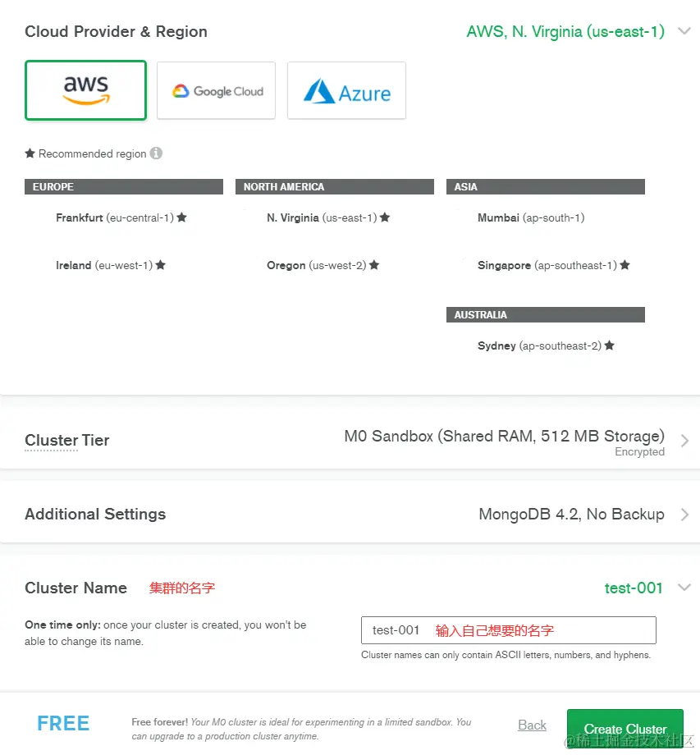Screen dimensions: 700x755
Task: Expand the Cluster Tier section chevron
Action: tap(684, 441)
